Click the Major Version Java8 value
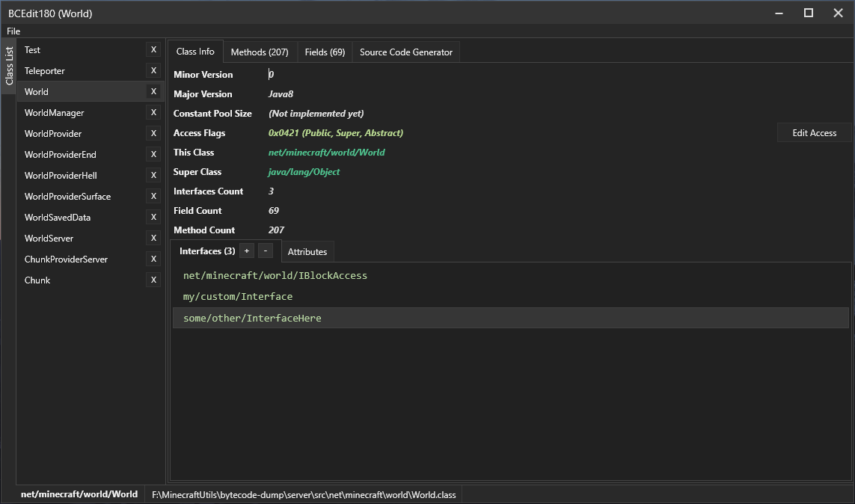Viewport: 855px width, 504px height. (x=281, y=93)
